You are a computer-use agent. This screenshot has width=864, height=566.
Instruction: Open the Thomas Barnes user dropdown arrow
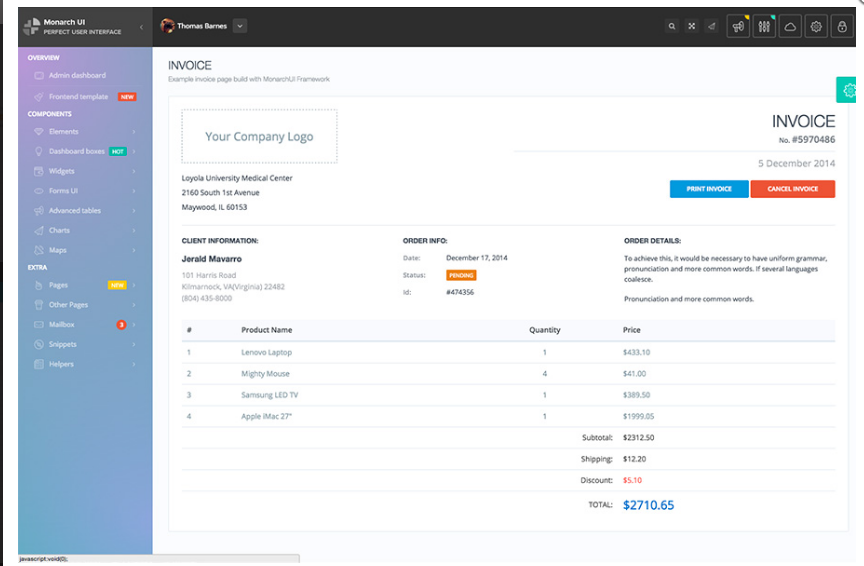point(240,26)
